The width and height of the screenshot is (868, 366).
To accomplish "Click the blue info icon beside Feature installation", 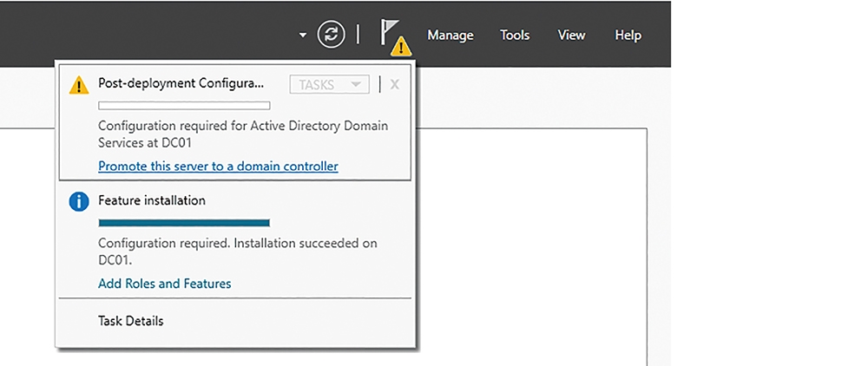I will coord(79,202).
